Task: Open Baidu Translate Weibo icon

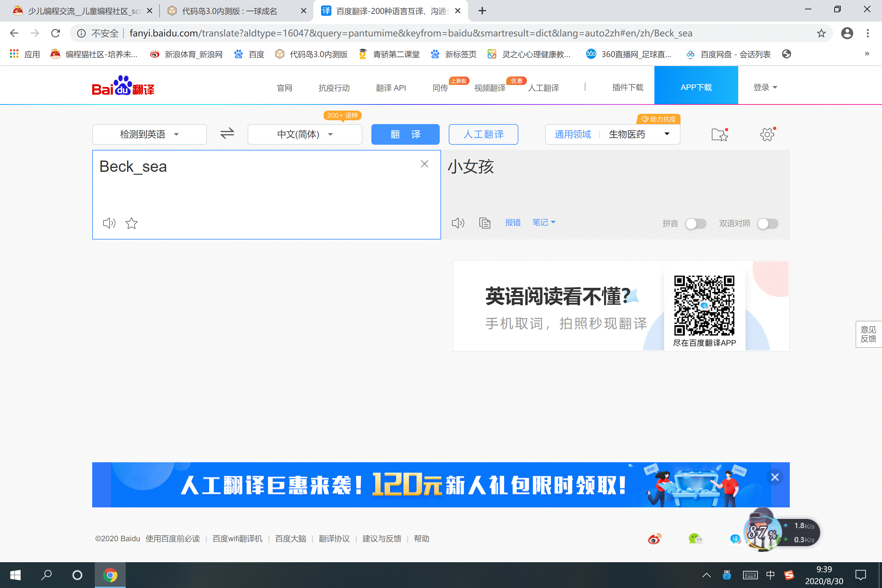Action: tap(654, 539)
